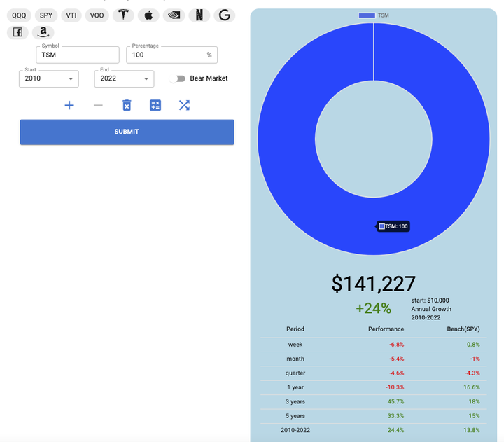
Task: Choose the QQQ chip
Action: pos(19,15)
